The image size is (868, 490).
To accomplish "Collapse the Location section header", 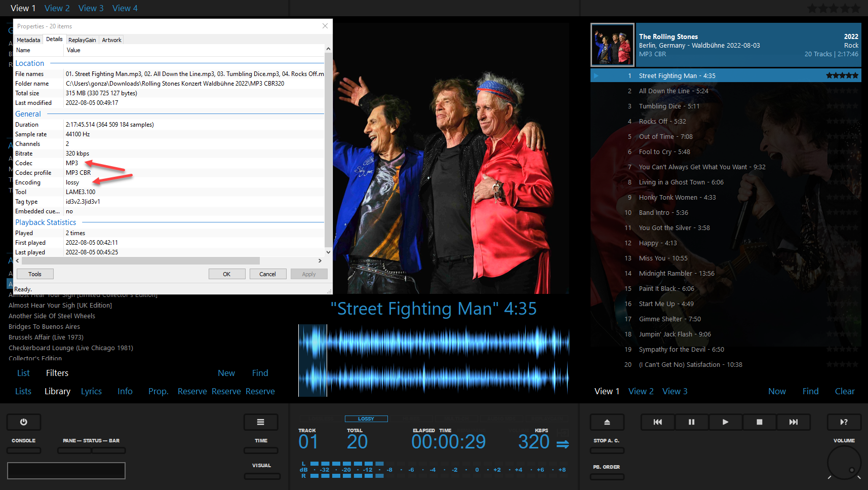I will [29, 63].
